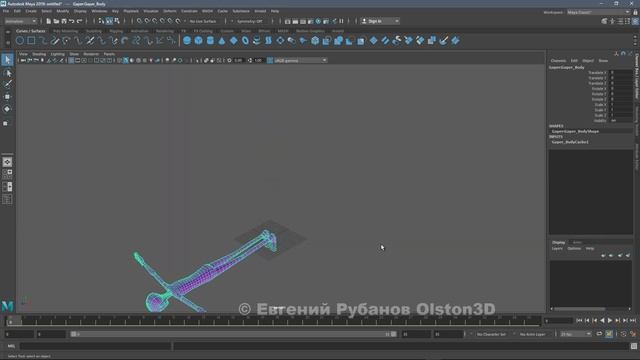The height and width of the screenshot is (360, 640).
Task: Toggle select by component type mode
Action: 117,21
